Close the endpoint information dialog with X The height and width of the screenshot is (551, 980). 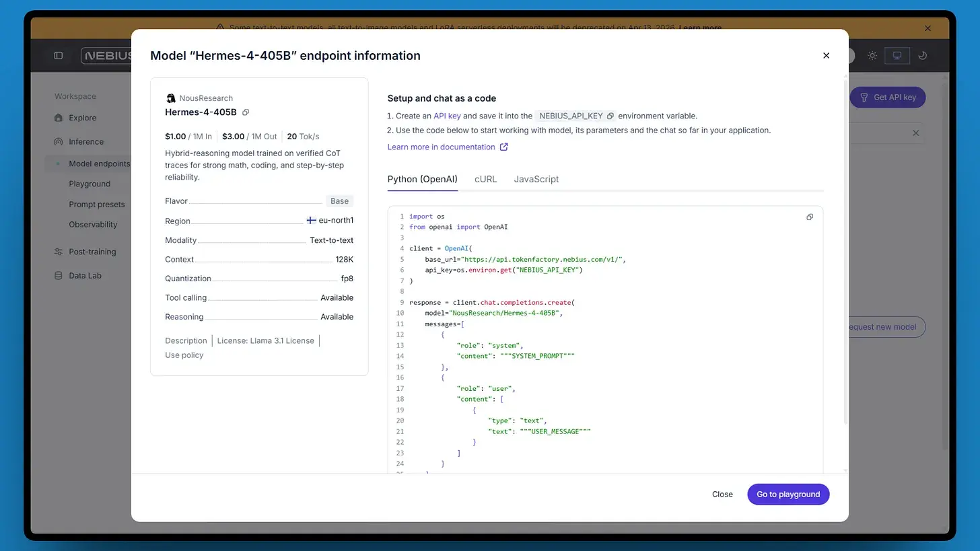tap(826, 56)
